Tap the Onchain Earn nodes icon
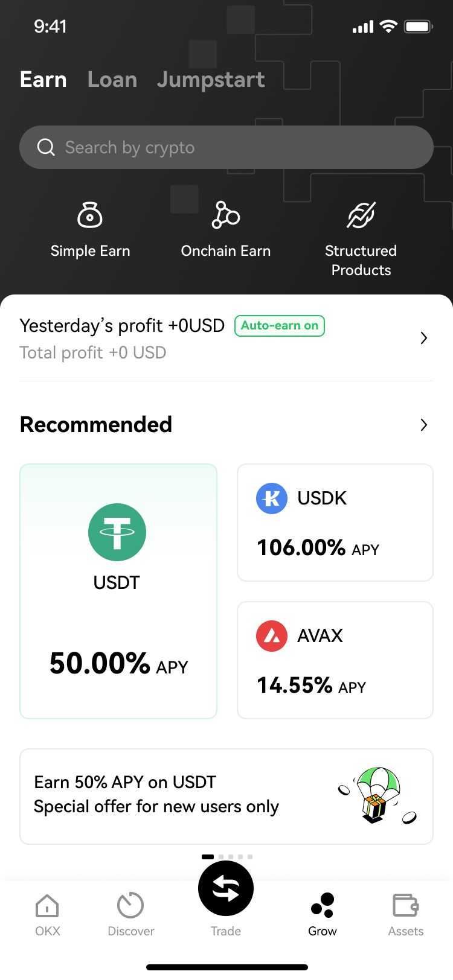 [225, 215]
